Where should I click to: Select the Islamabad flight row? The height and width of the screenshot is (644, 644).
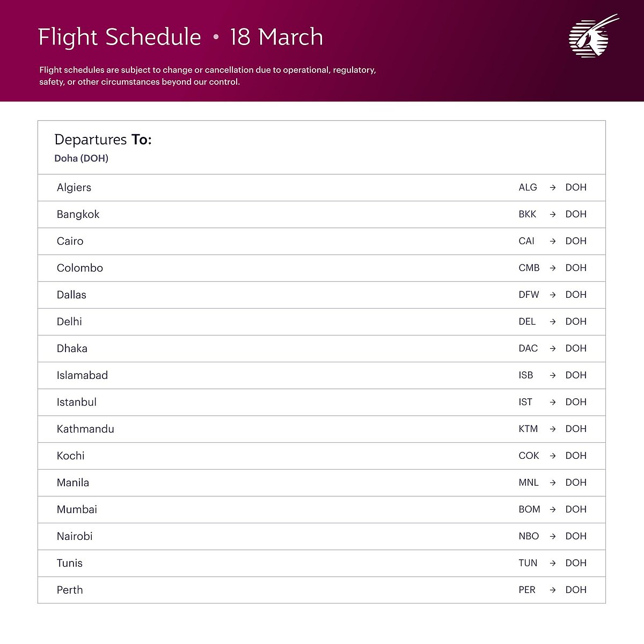321,375
